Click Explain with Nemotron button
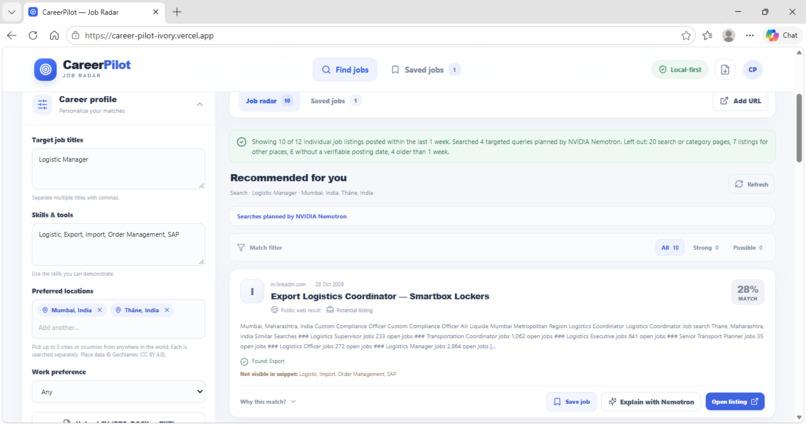This screenshot has width=806, height=425. tap(651, 402)
